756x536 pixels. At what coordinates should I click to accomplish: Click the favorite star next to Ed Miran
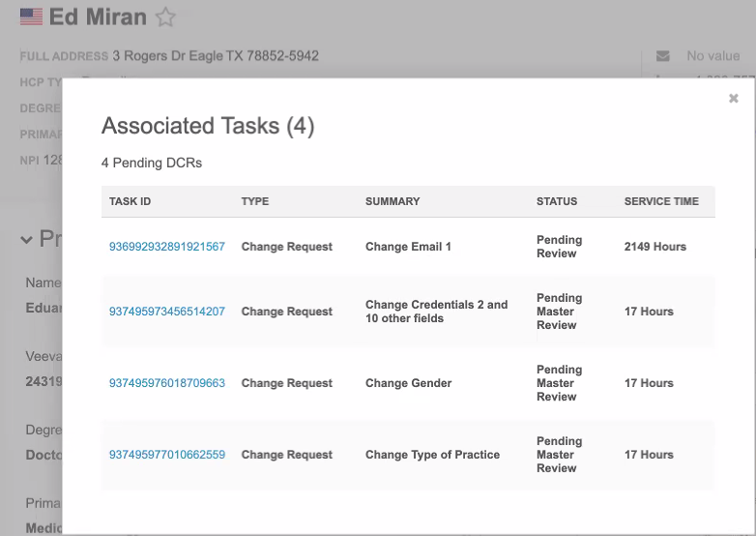[166, 17]
